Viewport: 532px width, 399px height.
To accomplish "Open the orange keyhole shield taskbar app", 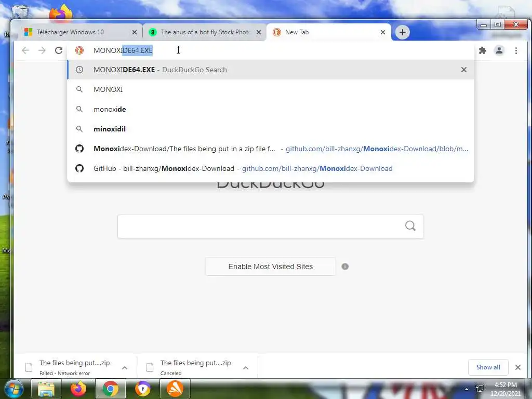I will click(142, 389).
